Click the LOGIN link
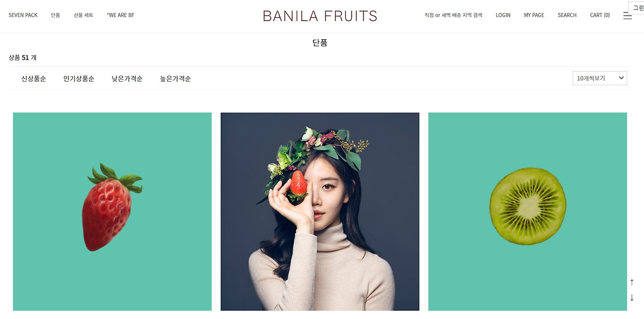This screenshot has height=319, width=644. pyautogui.click(x=503, y=15)
